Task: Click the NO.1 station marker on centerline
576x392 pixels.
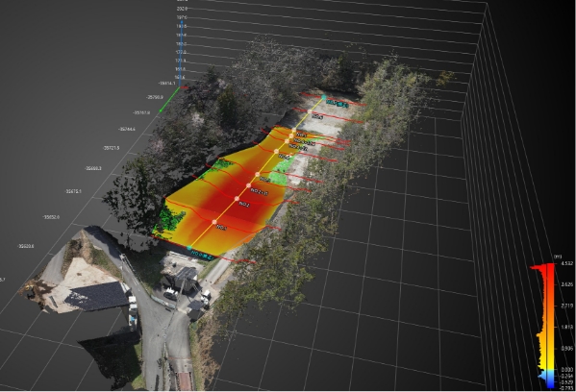Action: coord(214,222)
